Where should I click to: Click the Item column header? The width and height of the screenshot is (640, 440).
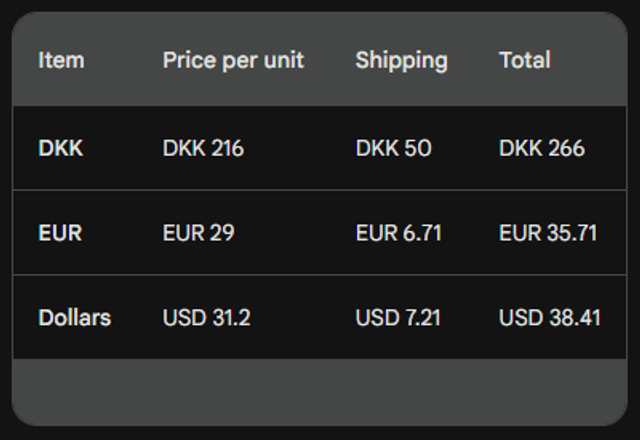tap(61, 60)
